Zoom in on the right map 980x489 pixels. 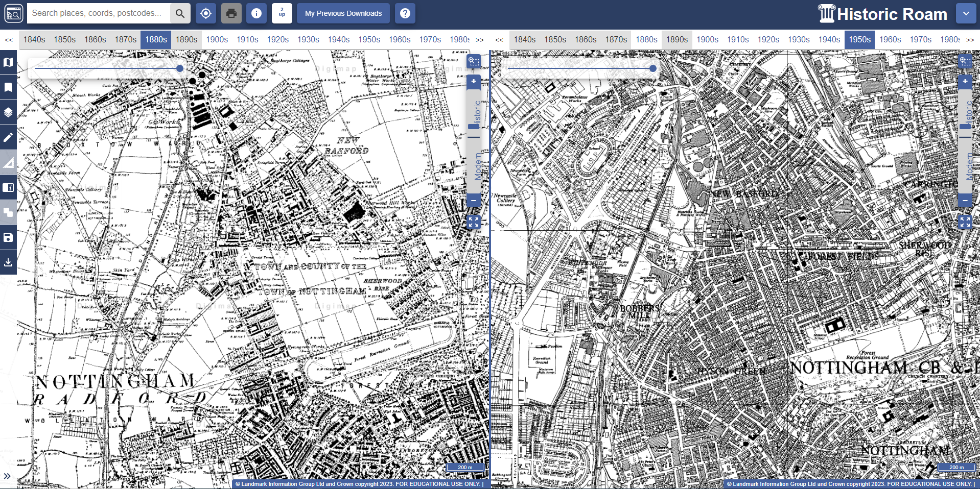965,81
